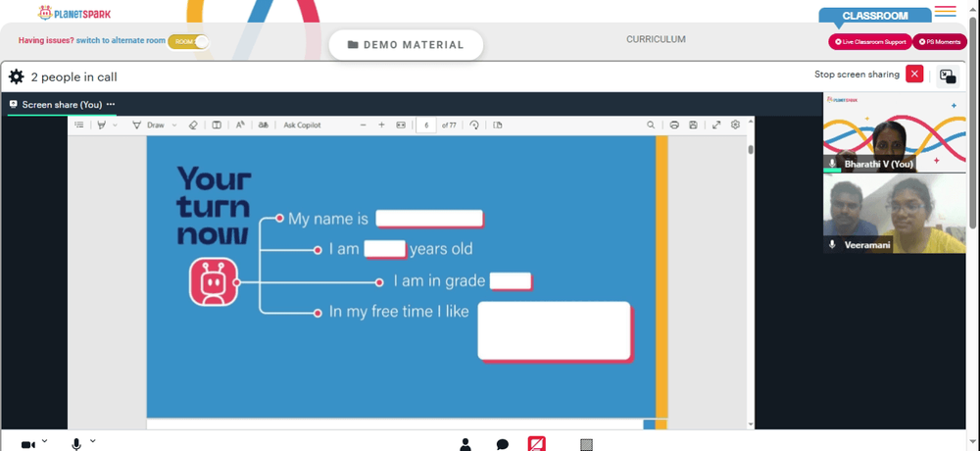Click the 'My name is' blank box
Viewport: 980px width, 451px height.
[x=429, y=219]
